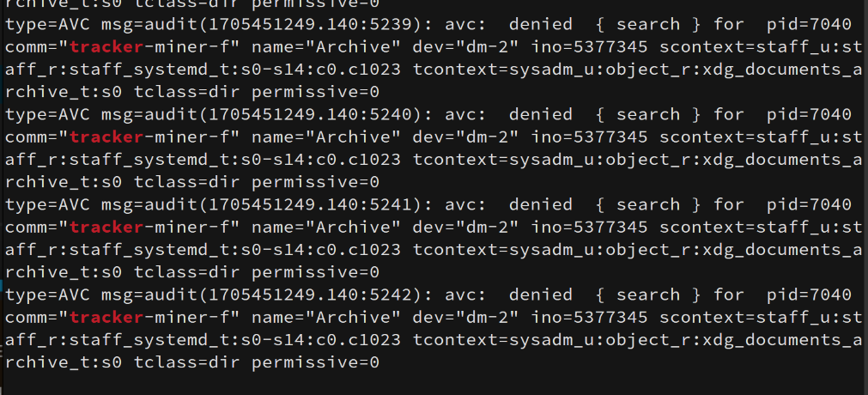Screen dimensions: 868x395
Task: Click 'dev="dm-2"' in the 5239 entry
Action: tap(465, 47)
